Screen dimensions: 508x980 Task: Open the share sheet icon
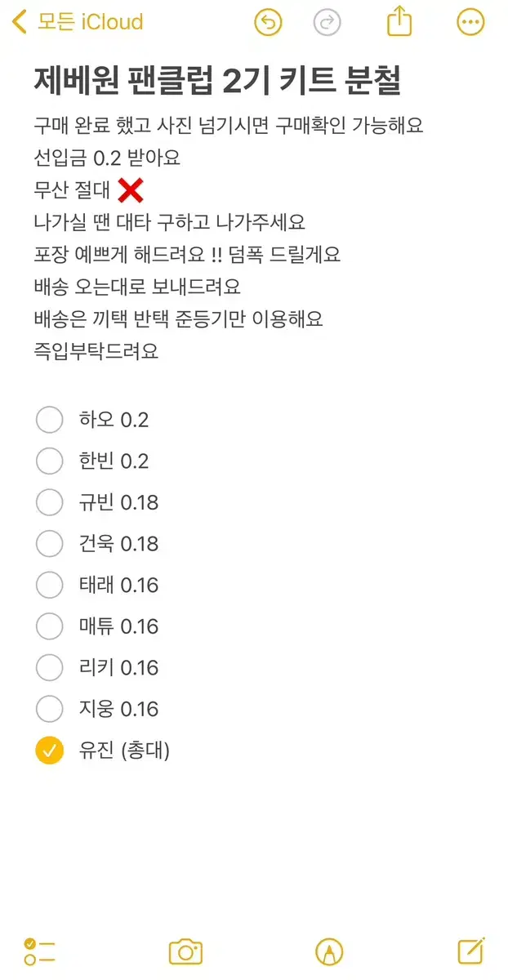pyautogui.click(x=399, y=20)
